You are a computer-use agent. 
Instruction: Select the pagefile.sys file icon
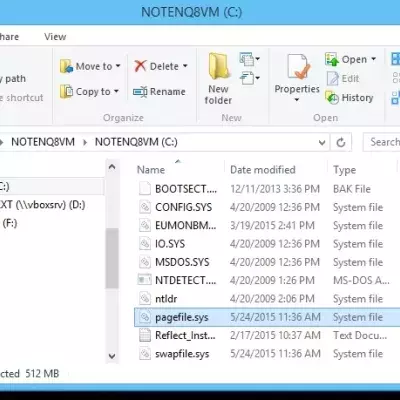click(145, 317)
